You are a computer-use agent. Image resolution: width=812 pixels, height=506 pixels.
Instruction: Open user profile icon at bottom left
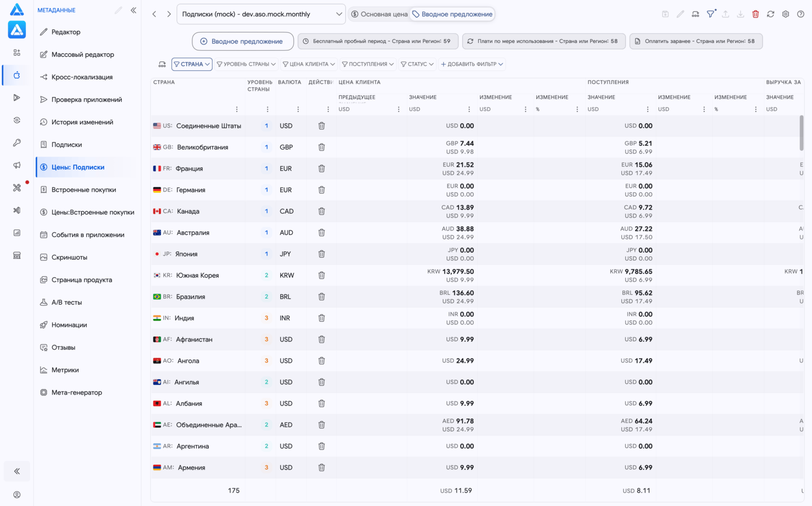17,495
